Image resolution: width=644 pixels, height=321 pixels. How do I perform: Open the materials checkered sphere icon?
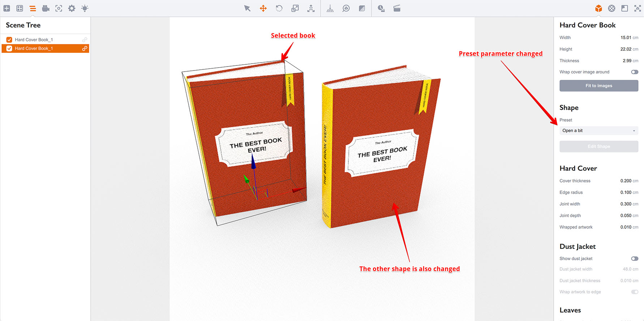(611, 8)
